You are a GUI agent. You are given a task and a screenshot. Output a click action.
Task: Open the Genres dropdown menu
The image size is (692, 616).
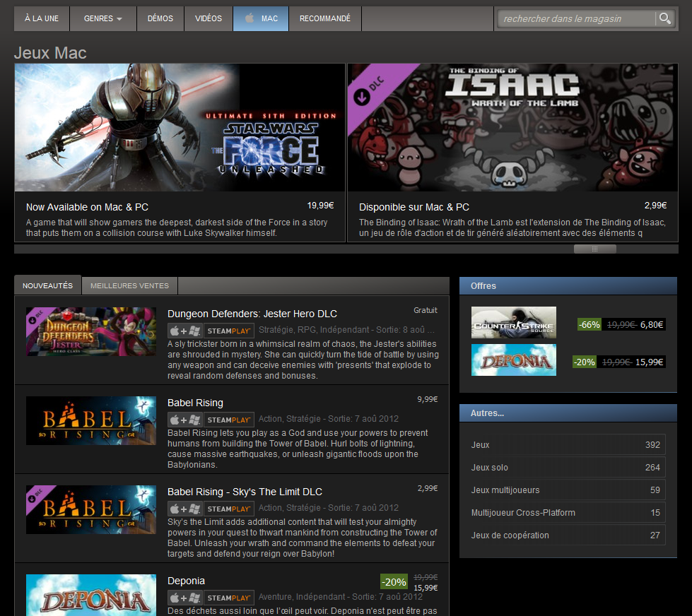[x=102, y=18]
